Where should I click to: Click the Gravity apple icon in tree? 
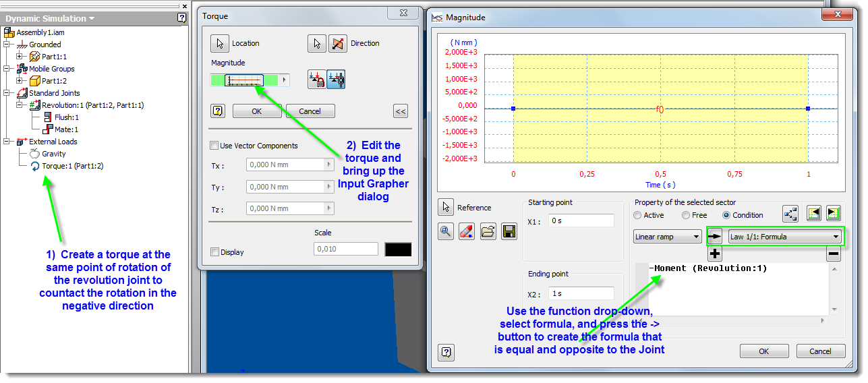coord(35,154)
